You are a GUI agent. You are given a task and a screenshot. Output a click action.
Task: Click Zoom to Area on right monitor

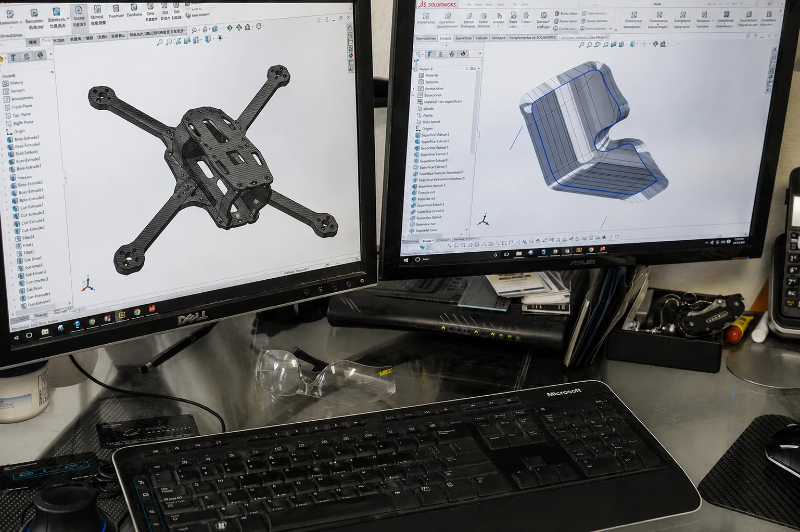589,45
